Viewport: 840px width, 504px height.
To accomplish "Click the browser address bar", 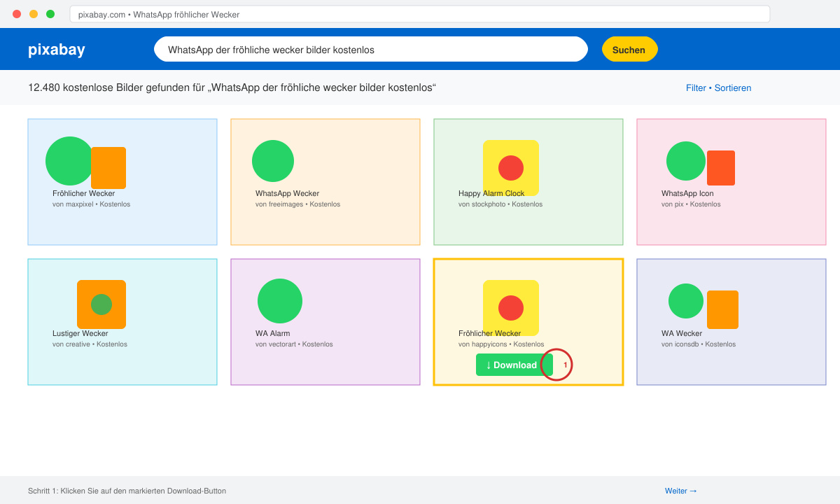I will (420, 14).
